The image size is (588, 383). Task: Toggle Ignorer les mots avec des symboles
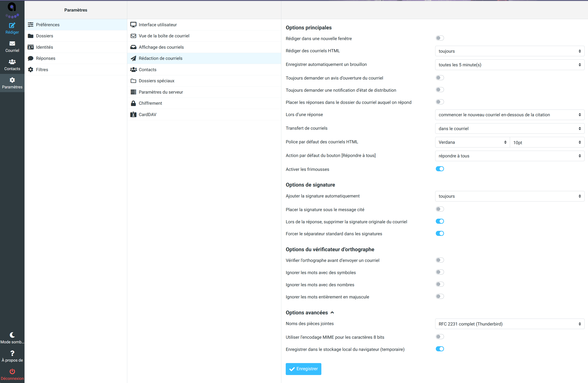440,272
